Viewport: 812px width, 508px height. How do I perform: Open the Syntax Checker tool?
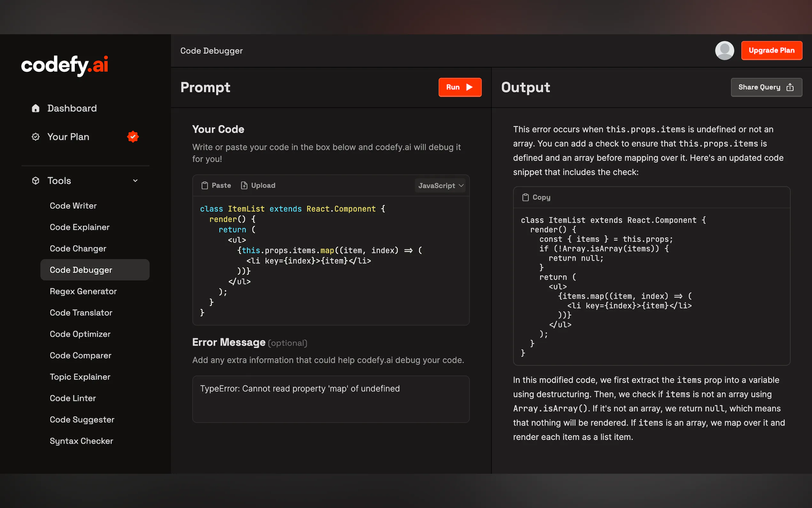pos(81,441)
